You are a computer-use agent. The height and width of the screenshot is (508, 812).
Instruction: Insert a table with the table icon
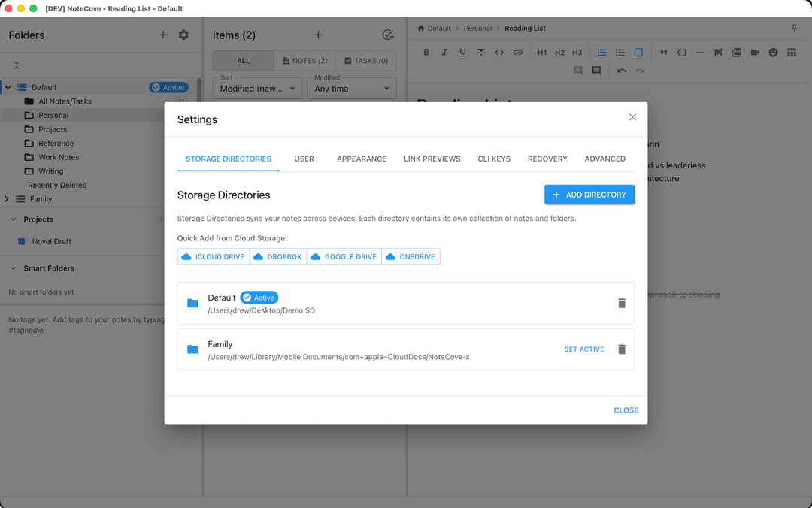click(x=790, y=53)
